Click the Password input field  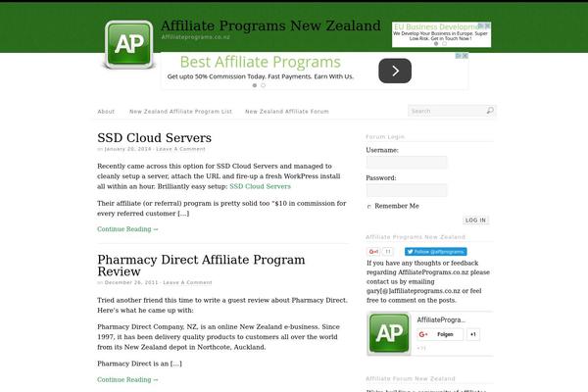pyautogui.click(x=407, y=190)
